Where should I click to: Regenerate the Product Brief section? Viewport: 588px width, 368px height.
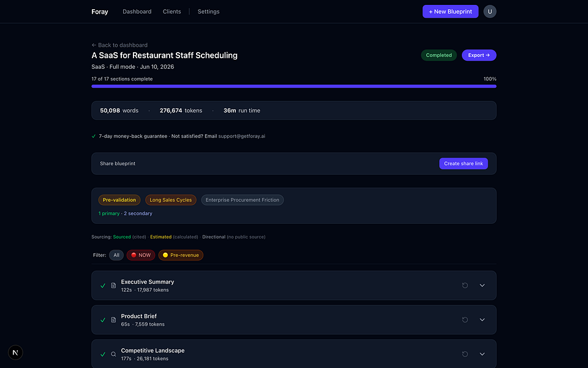pos(465,320)
